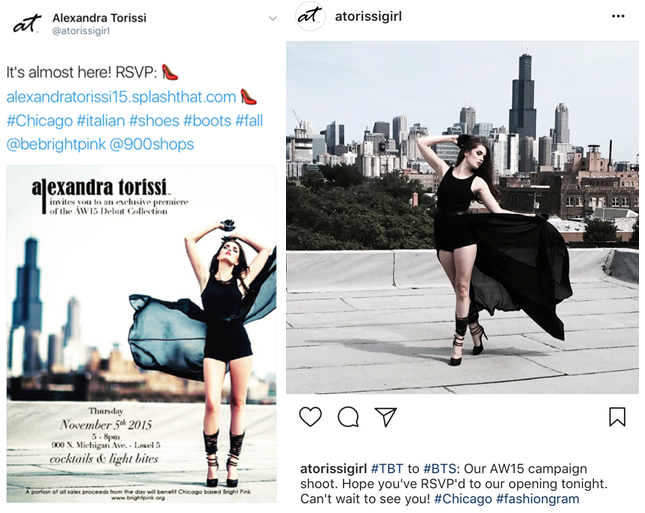This screenshot has height=513, width=645.
Task: Open the #fashiongram hashtag
Action: (x=538, y=499)
